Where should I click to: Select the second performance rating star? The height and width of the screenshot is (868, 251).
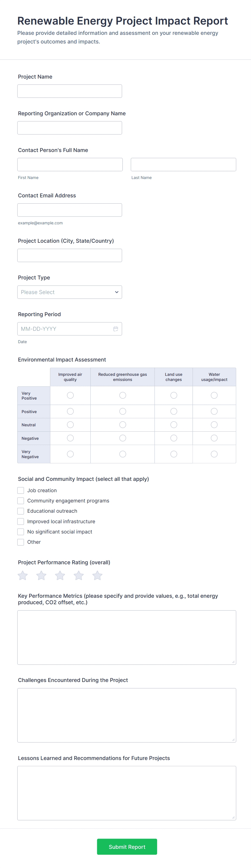pos(42,576)
